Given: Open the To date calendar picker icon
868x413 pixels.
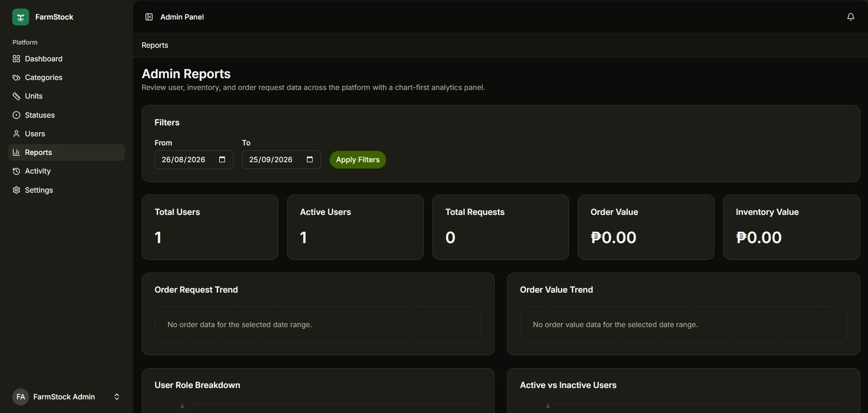Looking at the screenshot, I should tap(310, 159).
